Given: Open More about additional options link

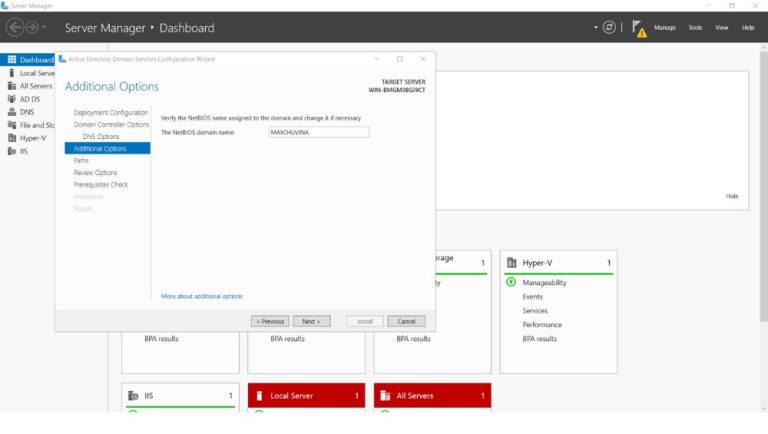Looking at the screenshot, I should pyautogui.click(x=202, y=296).
